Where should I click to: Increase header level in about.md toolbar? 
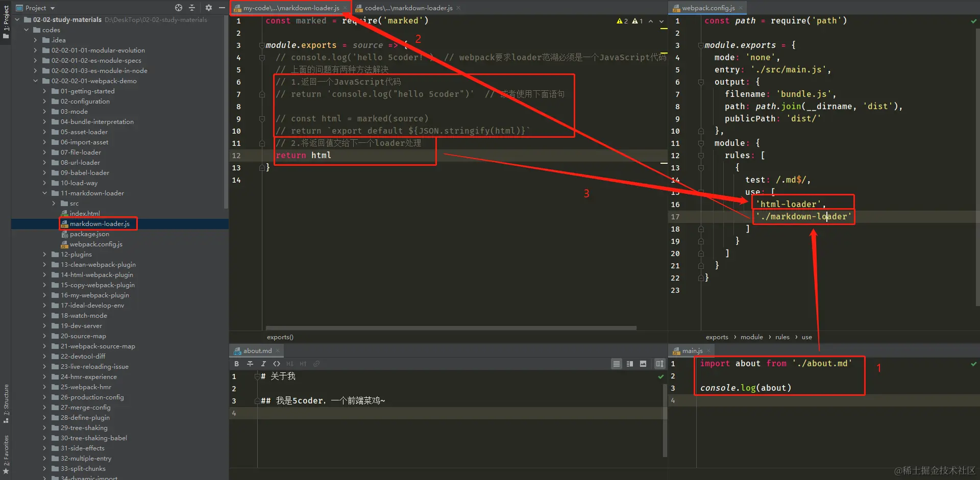pyautogui.click(x=303, y=364)
